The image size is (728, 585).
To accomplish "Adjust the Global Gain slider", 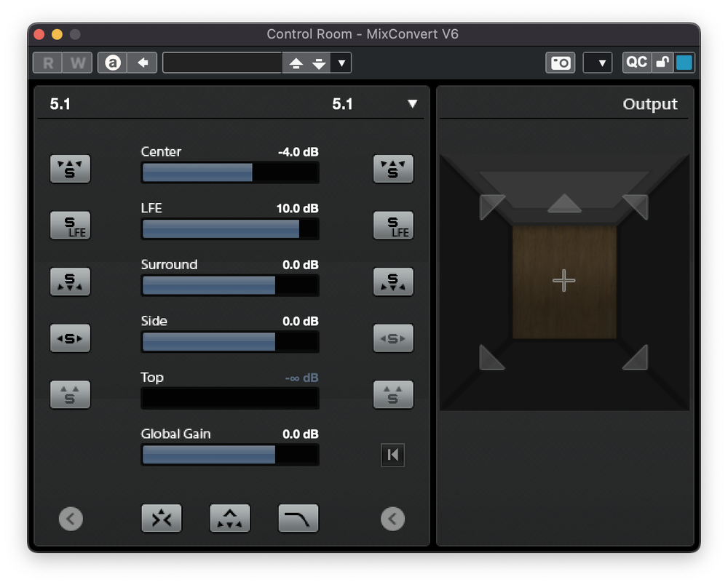I will point(229,455).
